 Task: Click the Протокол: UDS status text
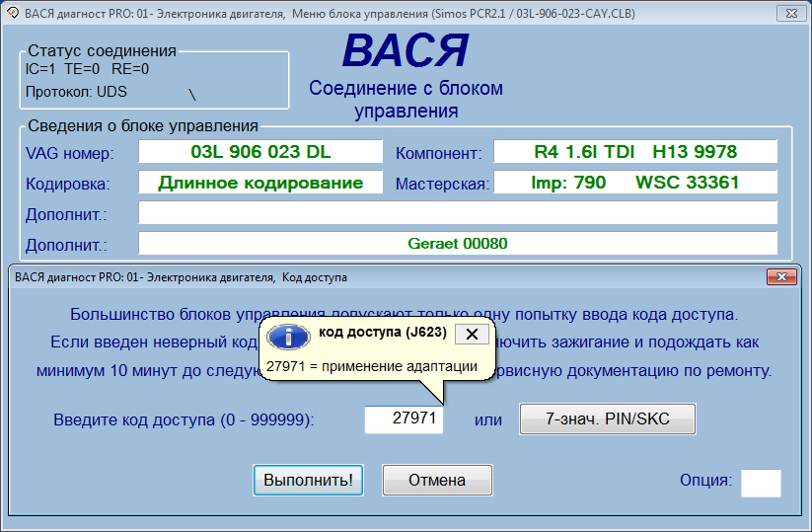tap(76, 92)
